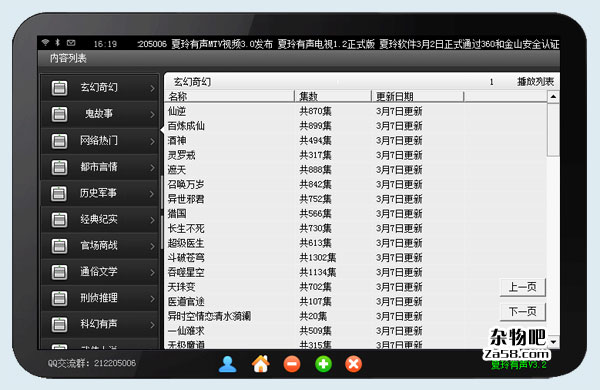This screenshot has height=390, width=600.
Task: Open the book 百炼成仙
Action: pos(186,126)
